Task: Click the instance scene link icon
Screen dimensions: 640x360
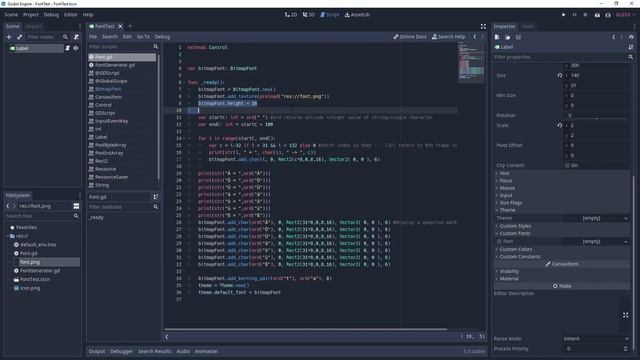Action: click(x=20, y=37)
